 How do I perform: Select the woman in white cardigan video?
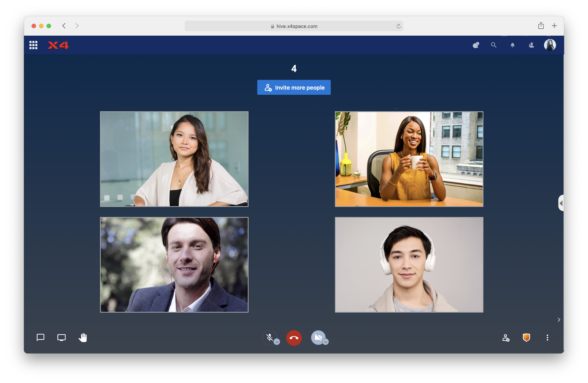click(x=174, y=159)
